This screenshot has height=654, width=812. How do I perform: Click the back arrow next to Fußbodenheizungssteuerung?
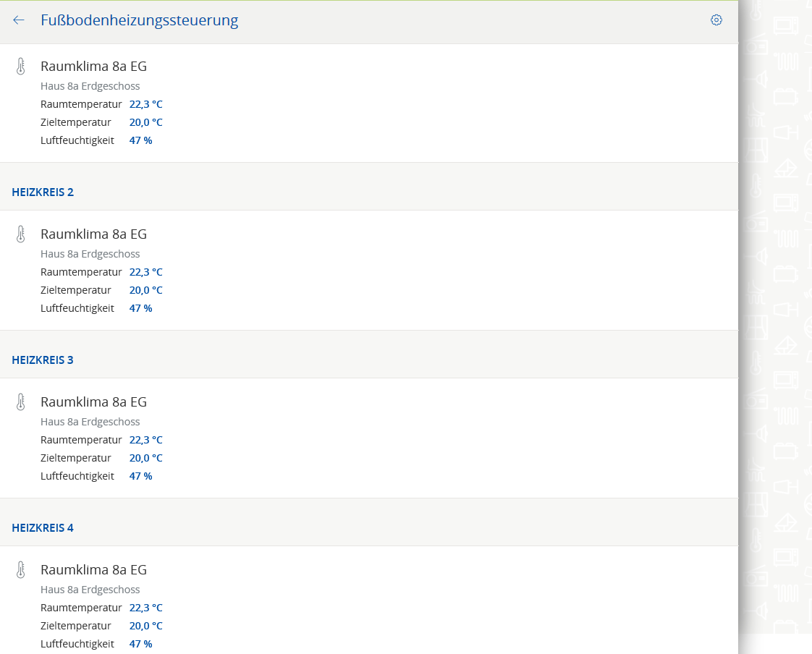pos(19,20)
